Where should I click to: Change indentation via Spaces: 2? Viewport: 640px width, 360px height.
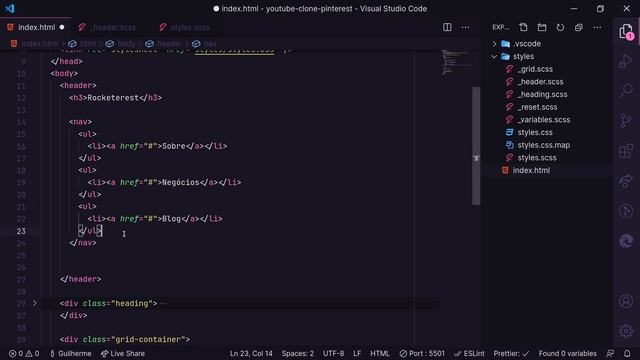point(298,353)
